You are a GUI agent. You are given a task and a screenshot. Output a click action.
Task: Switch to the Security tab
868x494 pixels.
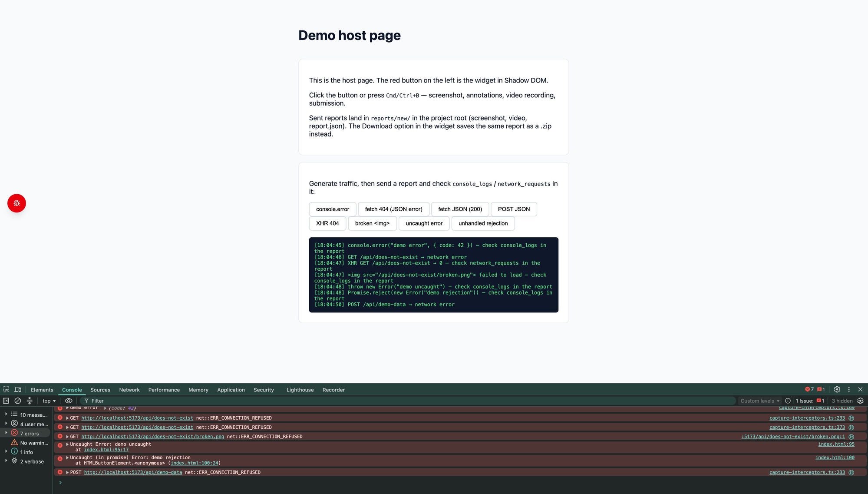264,390
